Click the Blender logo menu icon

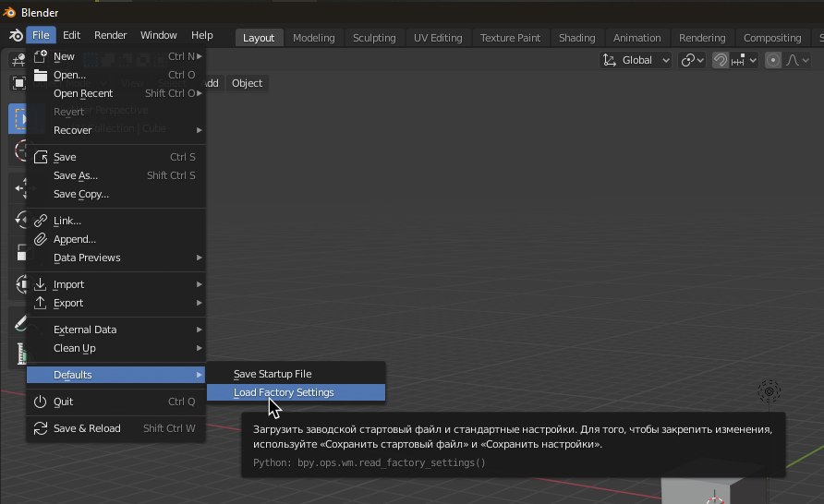[x=15, y=36]
